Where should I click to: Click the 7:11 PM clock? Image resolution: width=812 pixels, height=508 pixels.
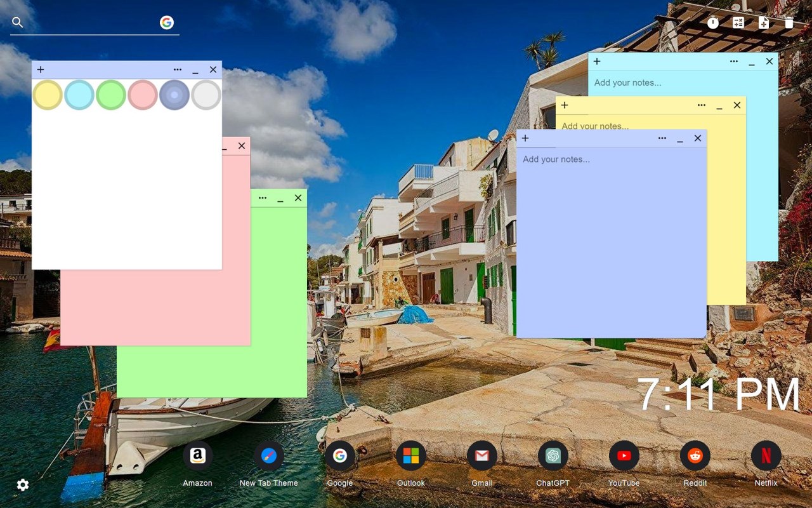click(x=718, y=395)
